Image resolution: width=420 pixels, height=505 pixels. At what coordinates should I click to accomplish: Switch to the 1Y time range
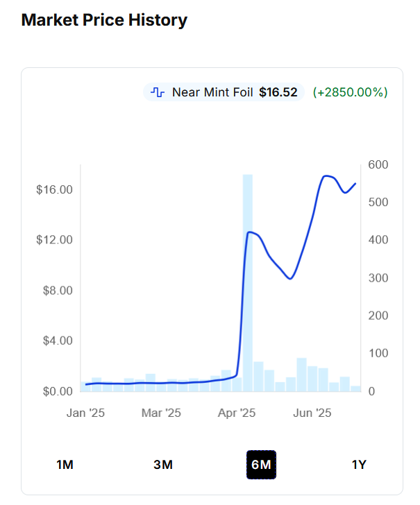(x=359, y=465)
